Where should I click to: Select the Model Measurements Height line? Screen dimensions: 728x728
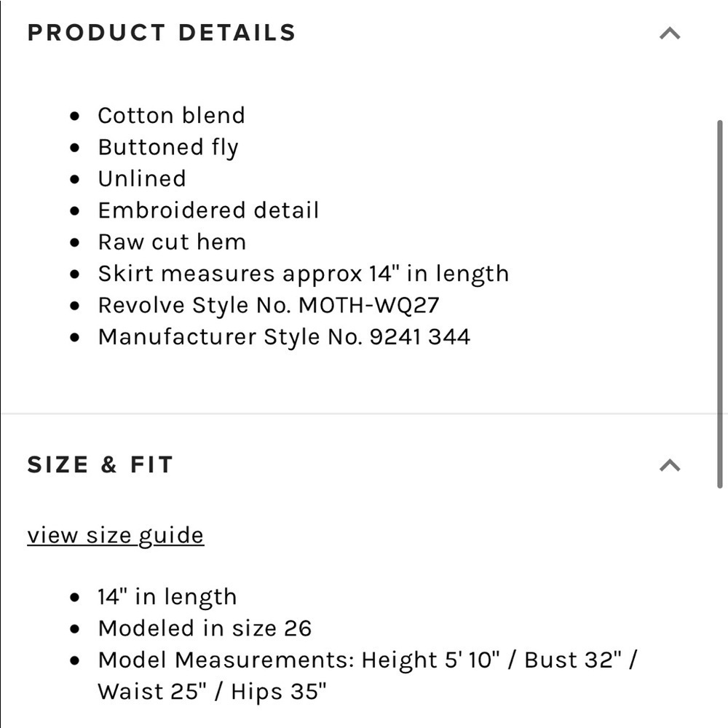pyautogui.click(x=368, y=660)
